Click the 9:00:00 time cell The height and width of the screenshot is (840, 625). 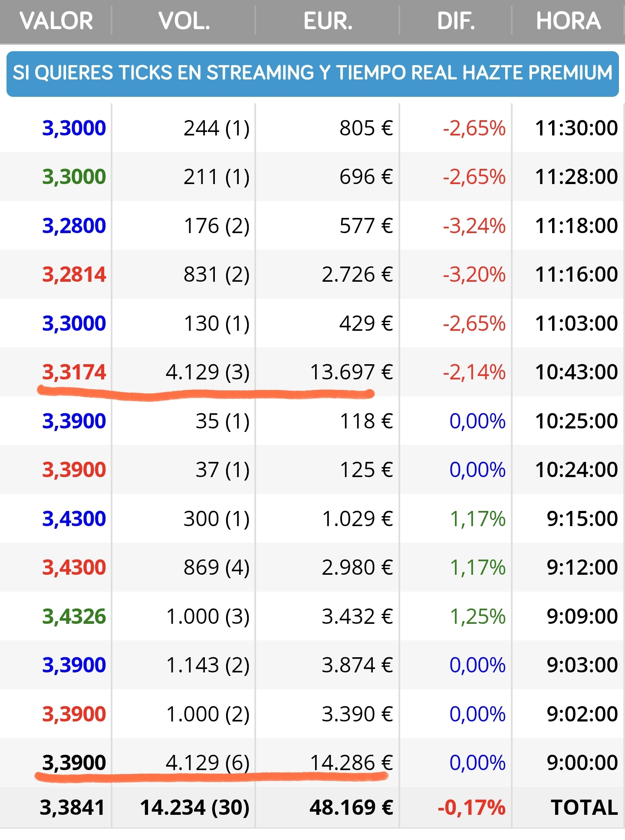(x=582, y=763)
